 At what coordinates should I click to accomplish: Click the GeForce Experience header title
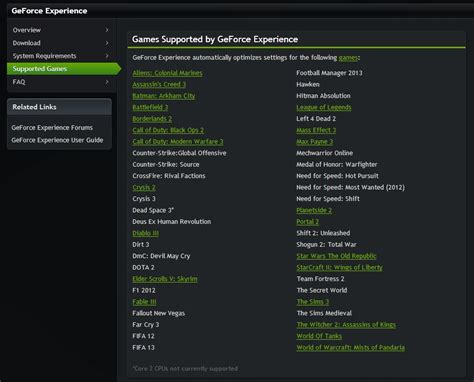pos(49,11)
